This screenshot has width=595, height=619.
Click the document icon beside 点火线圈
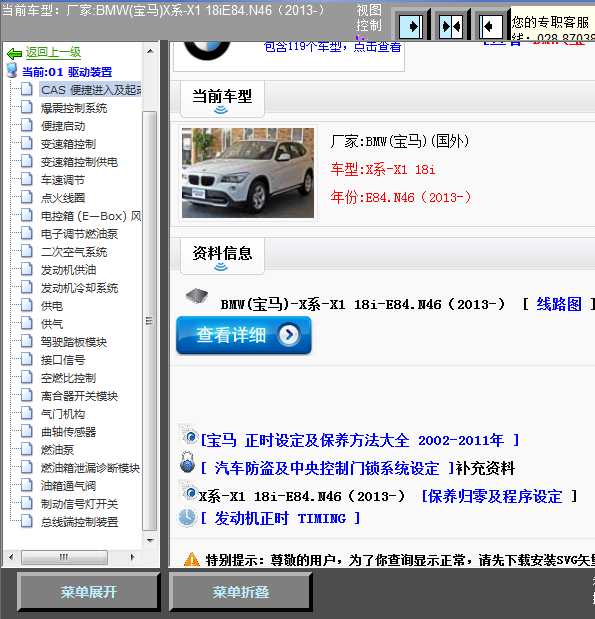coord(26,197)
